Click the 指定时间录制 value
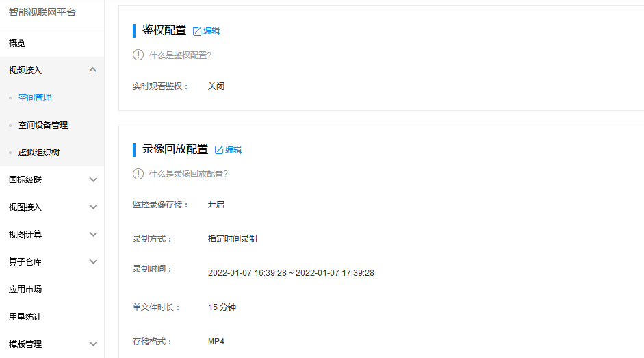 click(233, 239)
